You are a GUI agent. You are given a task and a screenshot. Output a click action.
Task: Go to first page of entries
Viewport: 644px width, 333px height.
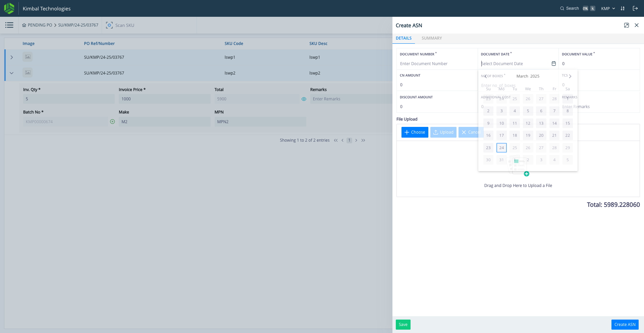(336, 140)
